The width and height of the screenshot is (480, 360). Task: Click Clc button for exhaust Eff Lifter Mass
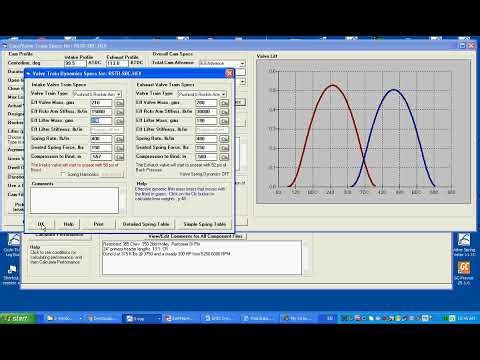(224, 121)
